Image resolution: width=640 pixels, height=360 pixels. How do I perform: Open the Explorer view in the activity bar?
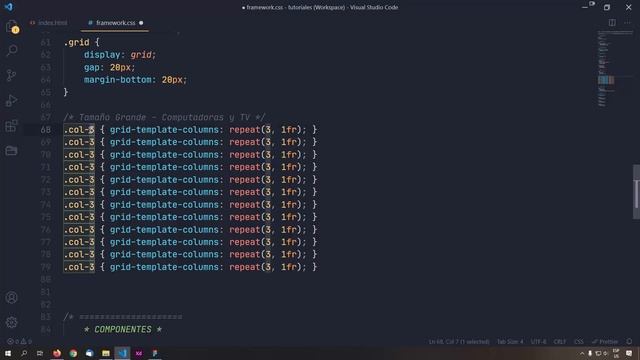pyautogui.click(x=11, y=27)
